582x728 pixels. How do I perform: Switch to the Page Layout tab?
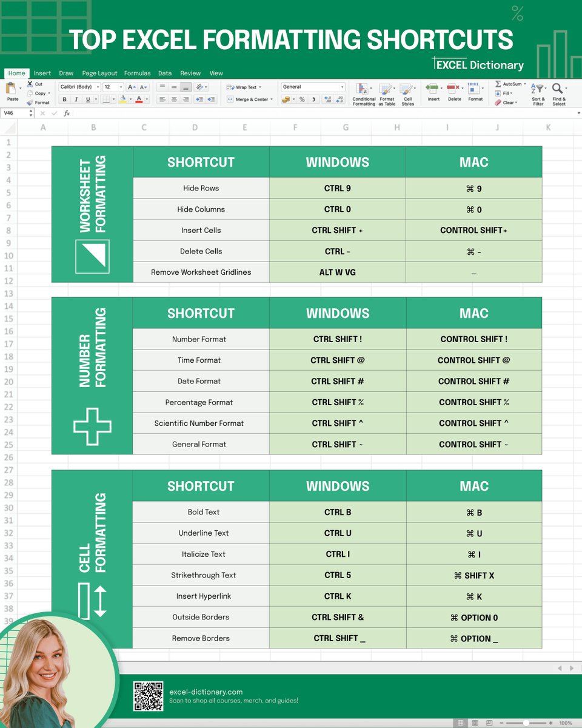coord(99,73)
